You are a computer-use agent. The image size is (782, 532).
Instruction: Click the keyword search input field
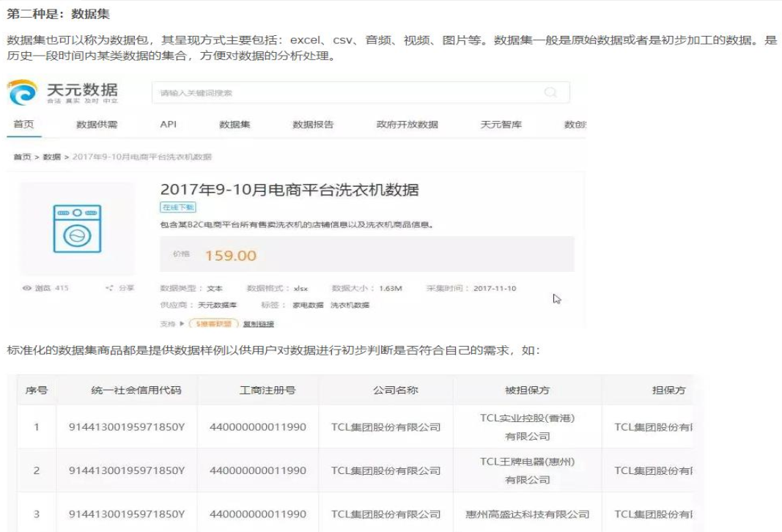361,93
